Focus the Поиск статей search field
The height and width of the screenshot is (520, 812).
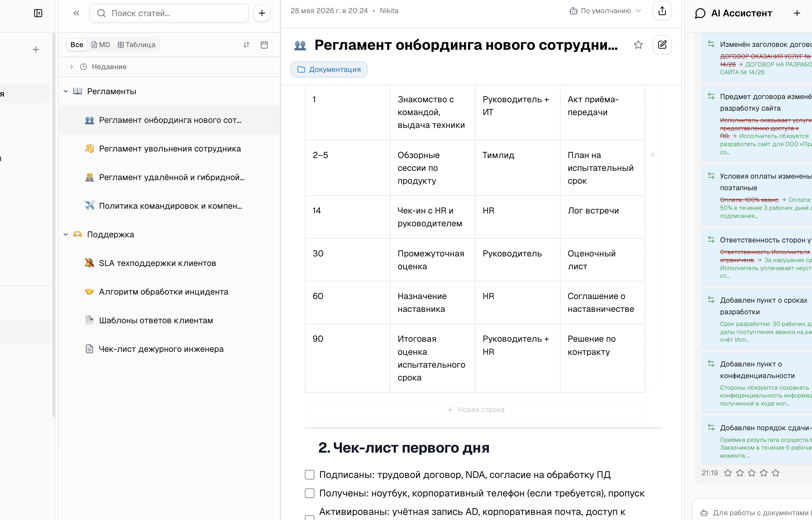169,13
